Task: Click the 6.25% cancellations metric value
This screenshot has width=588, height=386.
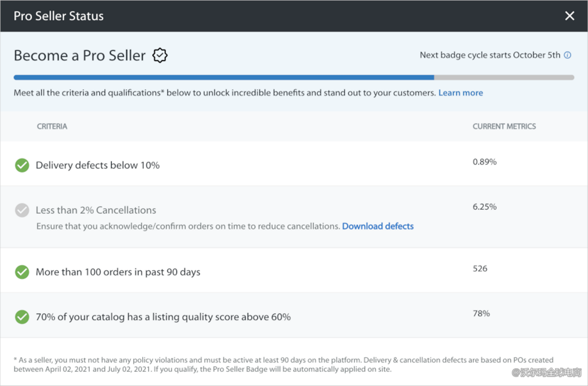Action: pyautogui.click(x=484, y=207)
